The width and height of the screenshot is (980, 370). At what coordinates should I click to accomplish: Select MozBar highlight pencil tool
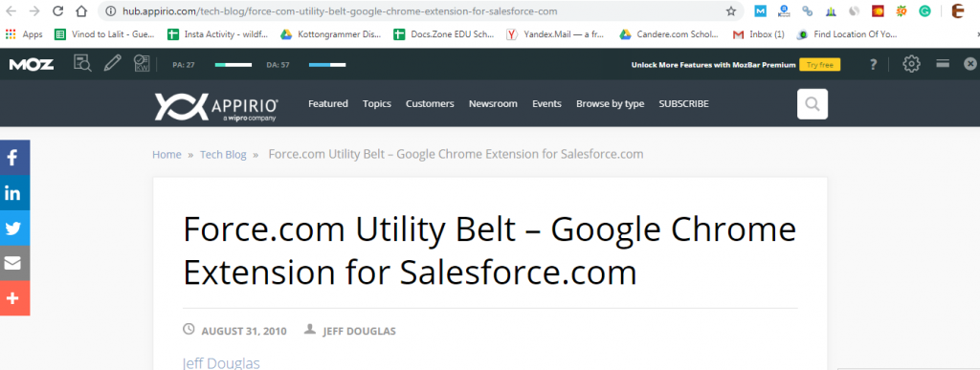[113, 63]
